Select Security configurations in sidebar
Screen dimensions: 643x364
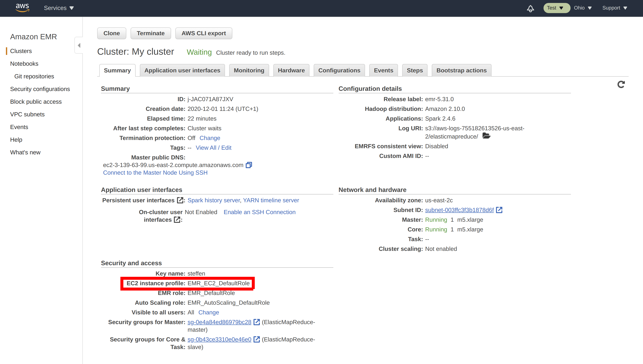coord(40,89)
